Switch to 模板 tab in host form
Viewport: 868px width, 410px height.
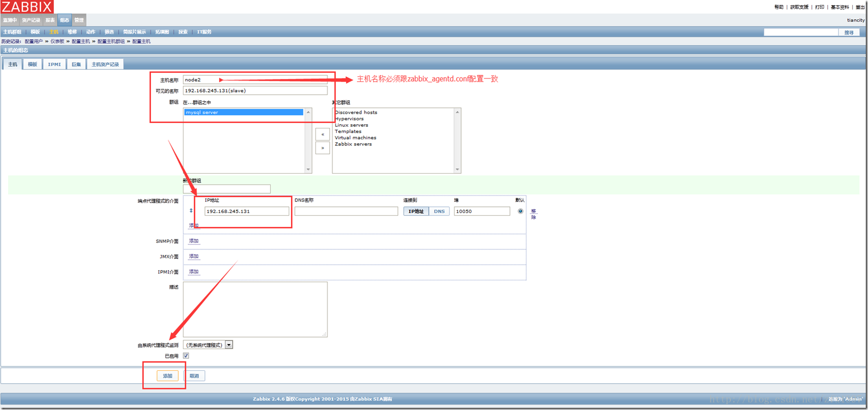coord(33,64)
